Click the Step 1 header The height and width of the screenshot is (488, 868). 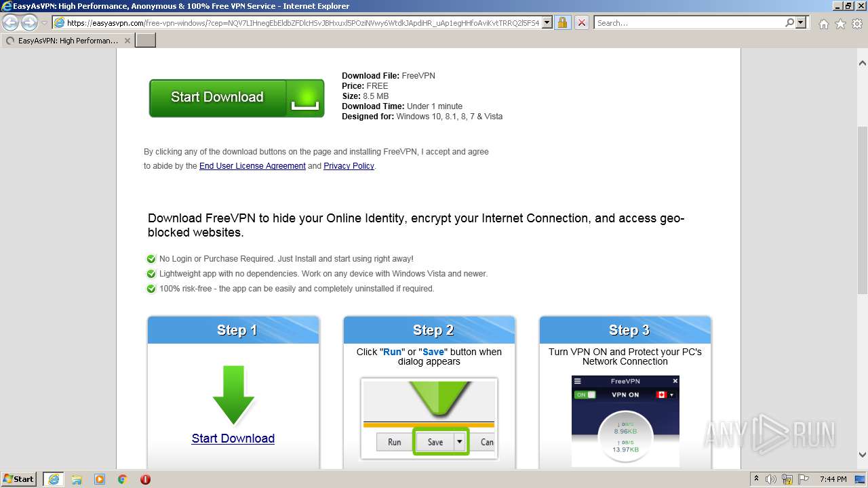(233, 330)
